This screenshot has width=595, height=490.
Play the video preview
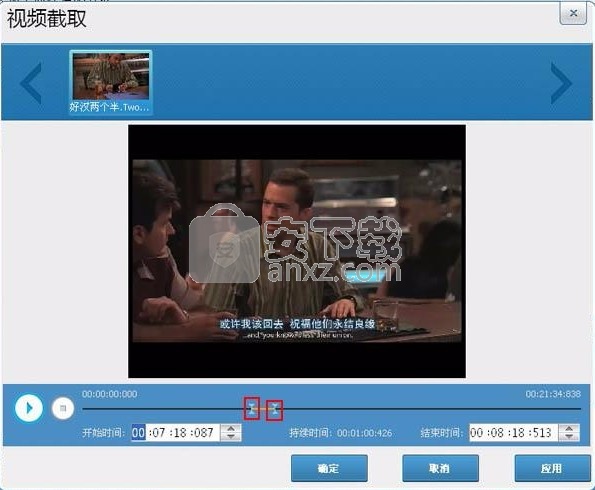point(29,408)
